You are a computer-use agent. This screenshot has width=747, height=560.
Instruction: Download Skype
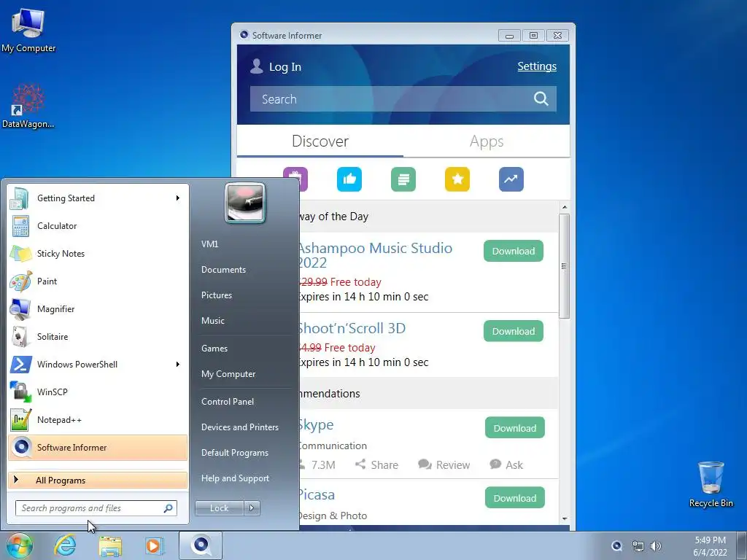point(514,427)
